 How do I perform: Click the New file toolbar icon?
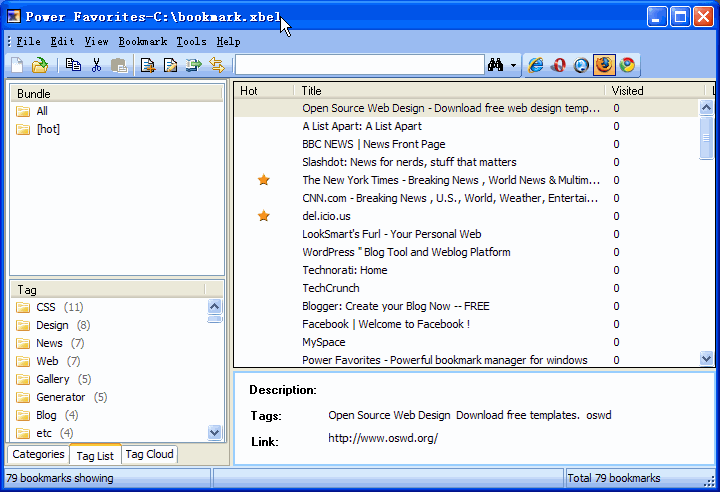(x=17, y=65)
